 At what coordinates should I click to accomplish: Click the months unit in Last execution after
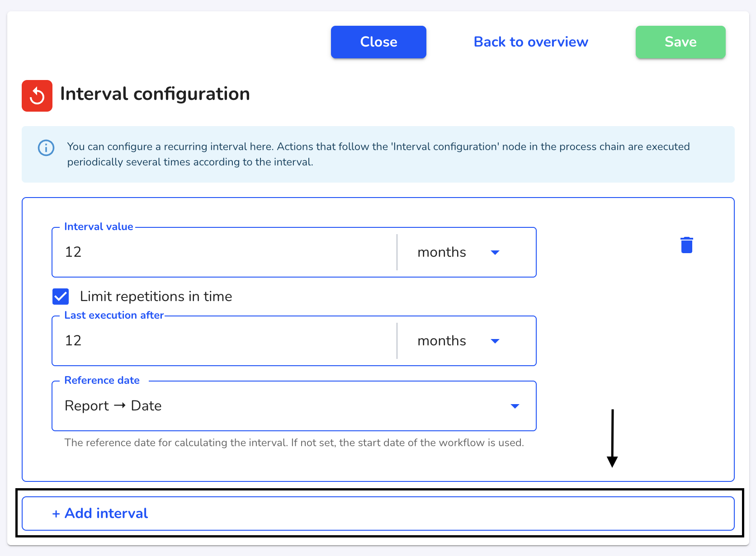coord(442,341)
